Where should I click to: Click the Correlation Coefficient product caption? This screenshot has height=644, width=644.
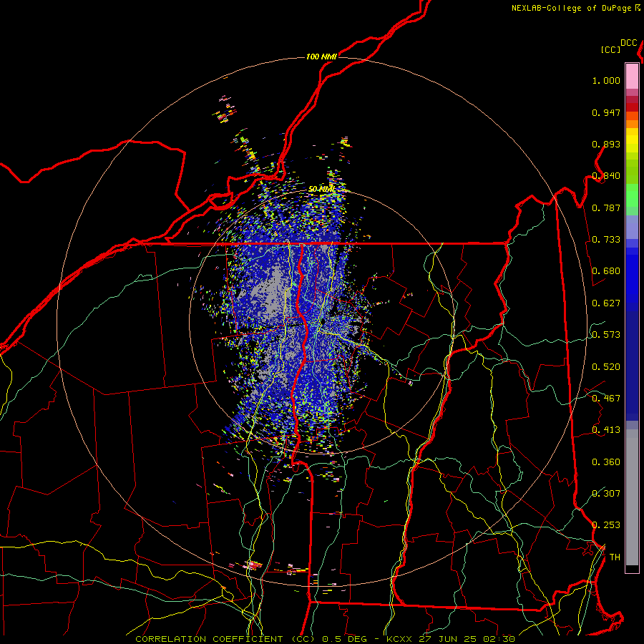coord(225,639)
